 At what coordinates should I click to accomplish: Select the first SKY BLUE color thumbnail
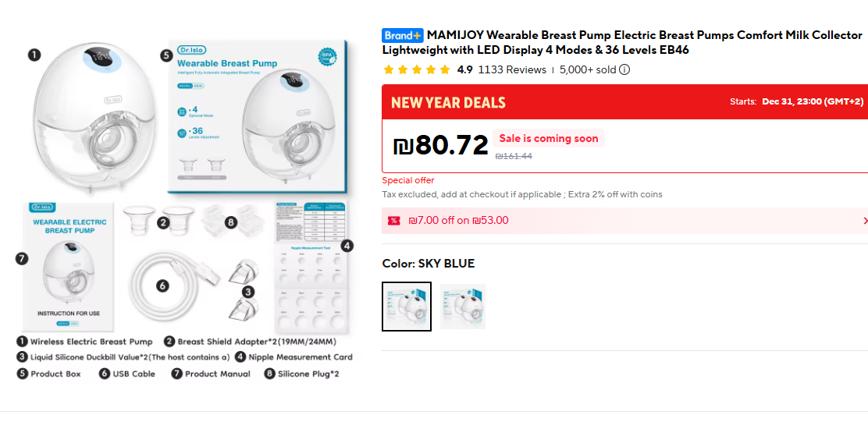point(407,307)
